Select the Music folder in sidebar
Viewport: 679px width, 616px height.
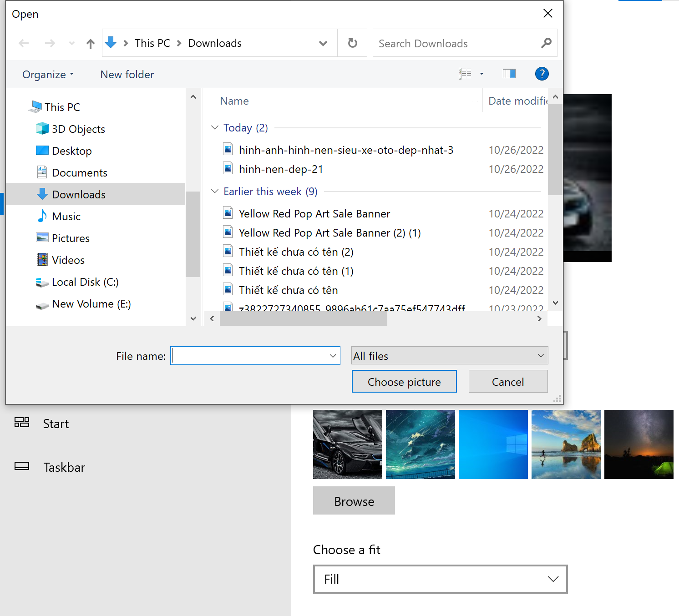click(66, 217)
